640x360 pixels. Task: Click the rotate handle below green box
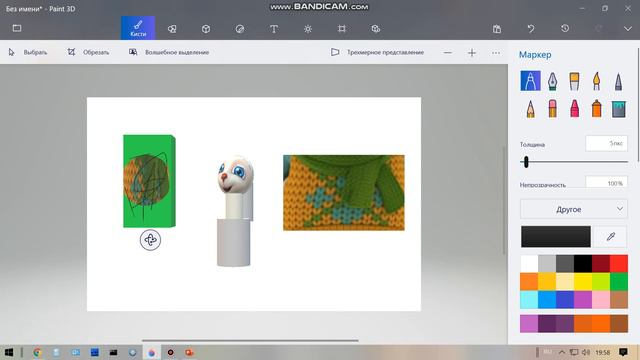pyautogui.click(x=150, y=240)
